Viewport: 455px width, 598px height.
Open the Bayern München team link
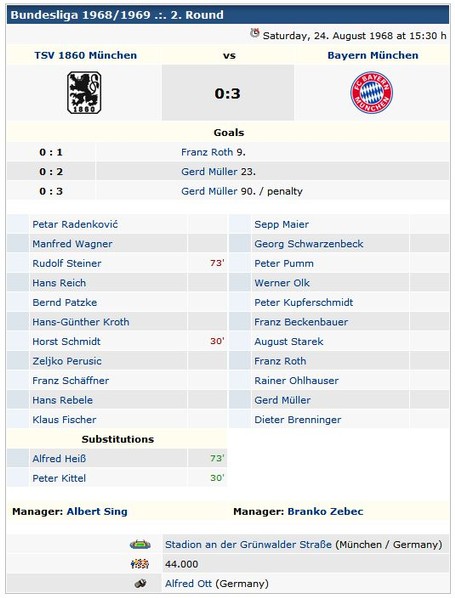coord(373,55)
